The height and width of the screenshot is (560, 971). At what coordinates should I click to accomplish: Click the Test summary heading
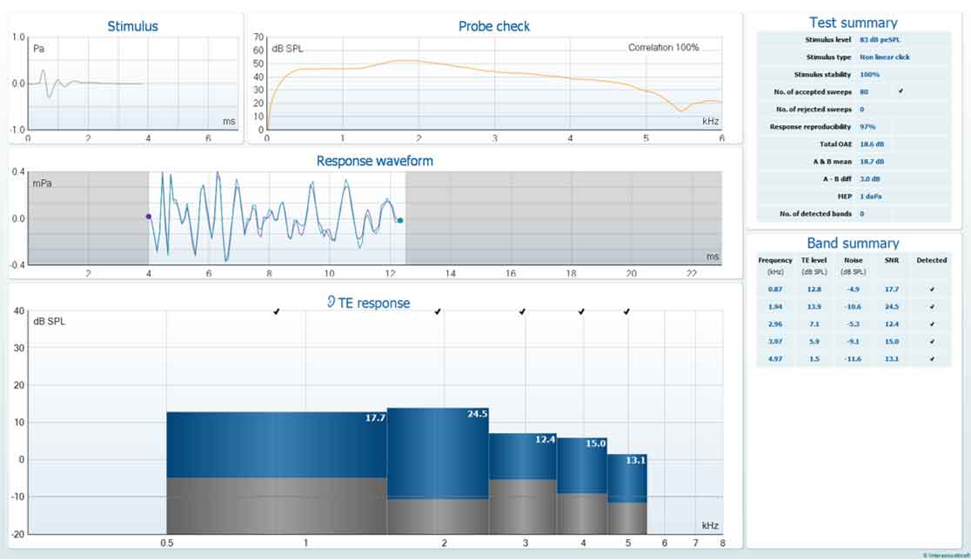coord(853,23)
